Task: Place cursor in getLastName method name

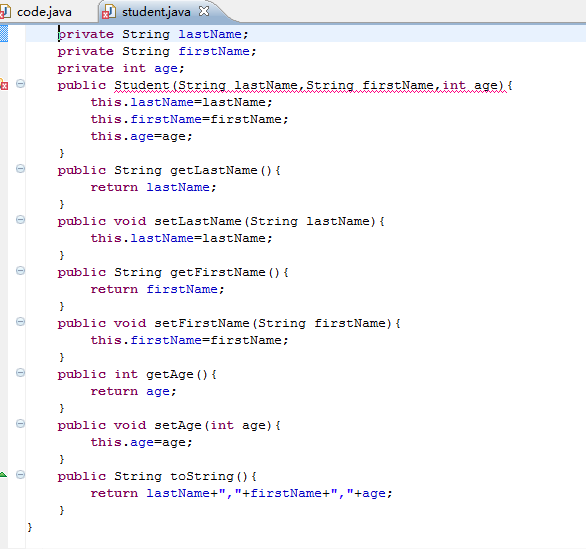Action: click(214, 170)
